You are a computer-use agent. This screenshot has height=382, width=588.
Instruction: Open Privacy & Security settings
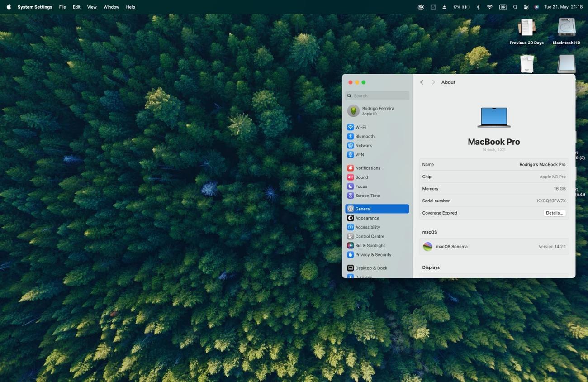click(377, 255)
